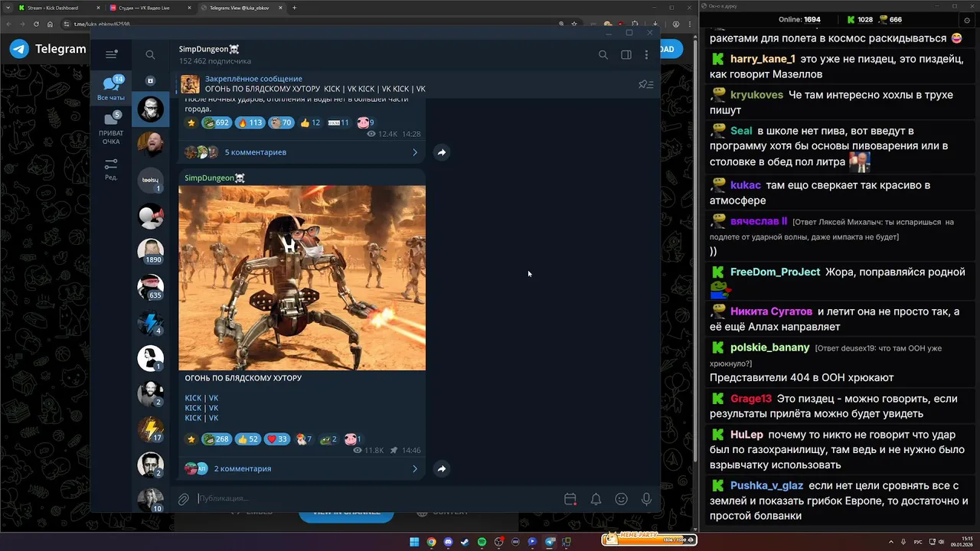
Task: Bookmark this page star icon
Action: pyautogui.click(x=574, y=24)
